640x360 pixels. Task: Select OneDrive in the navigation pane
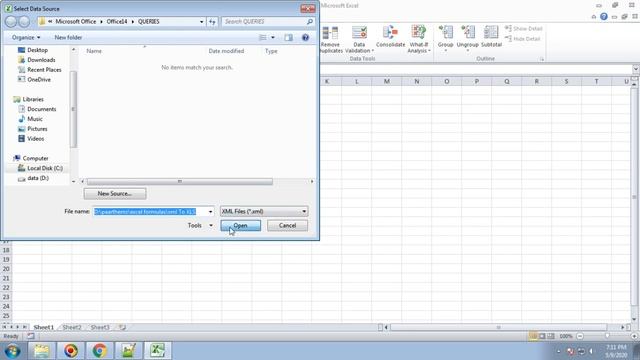click(34, 80)
